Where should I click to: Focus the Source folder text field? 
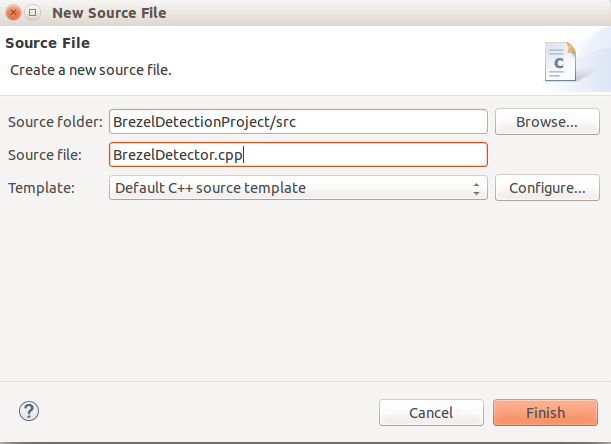(298, 122)
